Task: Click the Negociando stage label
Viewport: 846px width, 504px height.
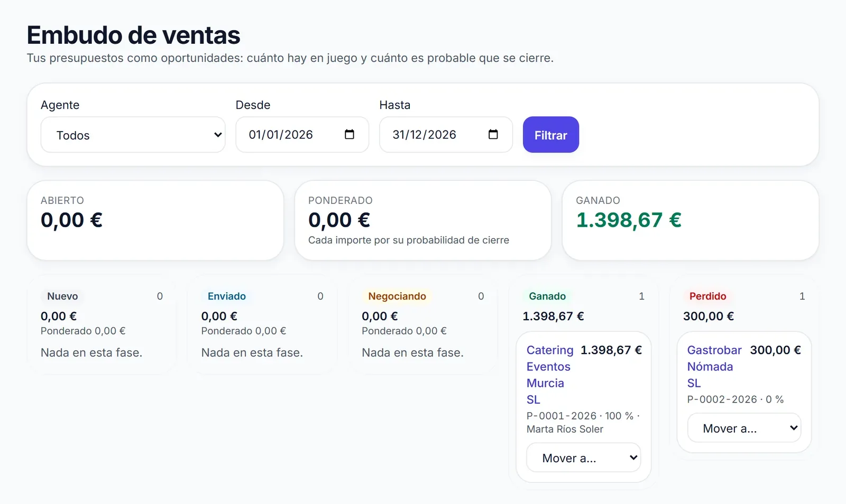Action: point(397,296)
